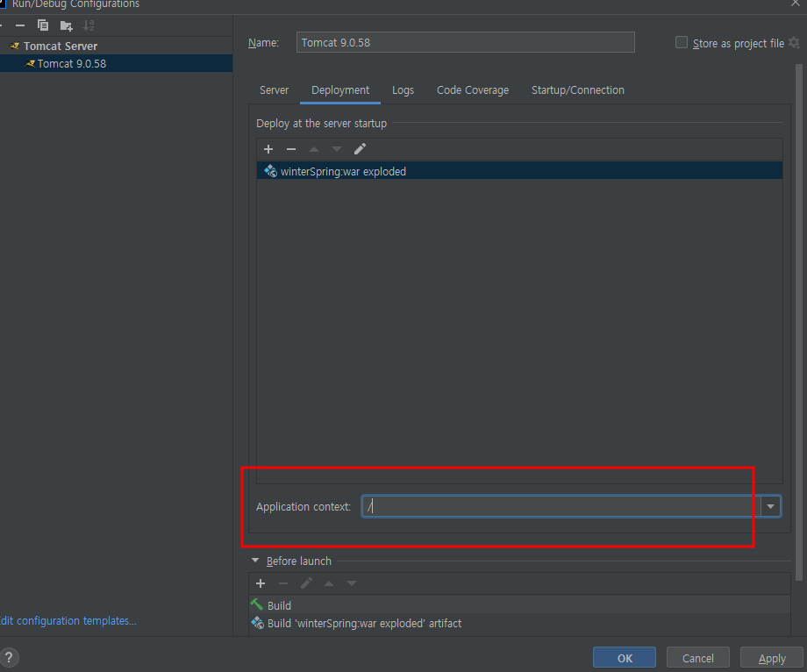Move deployment artifact up
Viewport: 807px width, 672px height.
point(313,149)
